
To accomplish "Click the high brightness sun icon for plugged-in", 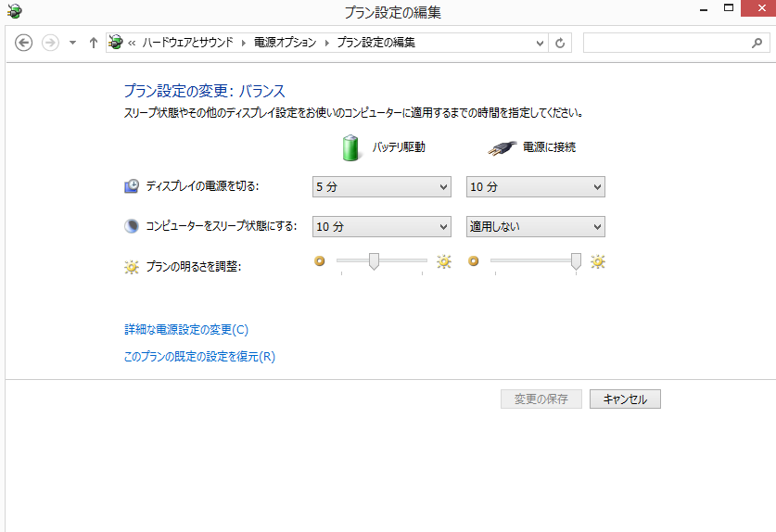I will point(598,262).
